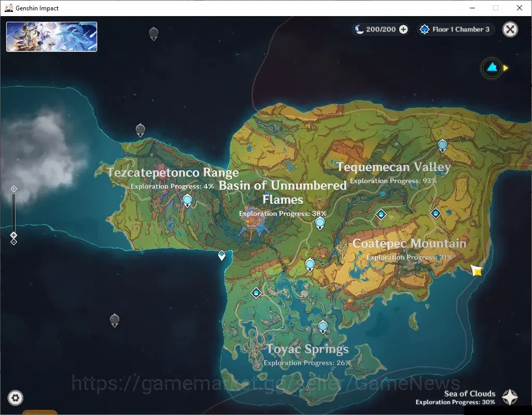Click the 200/200 resin counter
This screenshot has width=532, height=415.
tap(381, 30)
